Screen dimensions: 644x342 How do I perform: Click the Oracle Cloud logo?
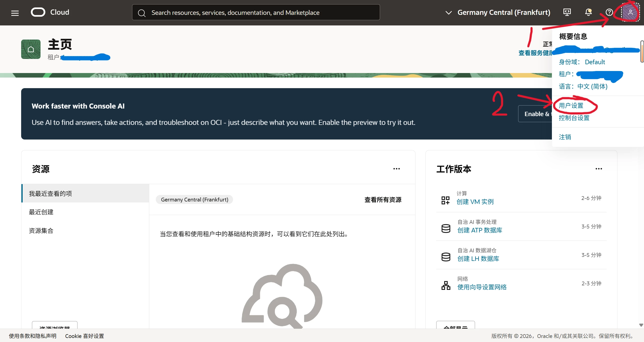tap(50, 12)
